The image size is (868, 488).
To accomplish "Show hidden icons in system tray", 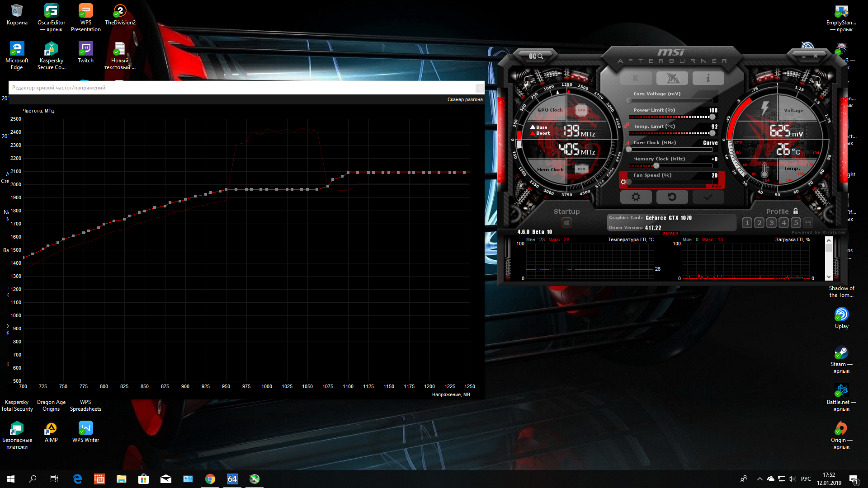I will [759, 479].
